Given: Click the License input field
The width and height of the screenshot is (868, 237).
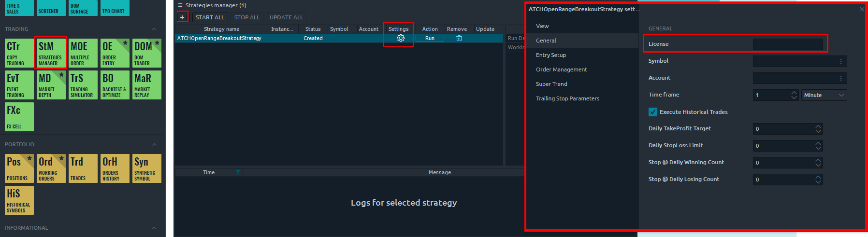Looking at the screenshot, I should coord(787,44).
